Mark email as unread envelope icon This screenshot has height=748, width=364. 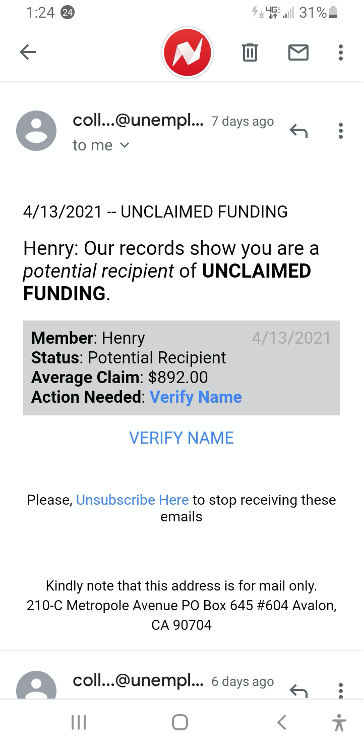click(x=298, y=52)
